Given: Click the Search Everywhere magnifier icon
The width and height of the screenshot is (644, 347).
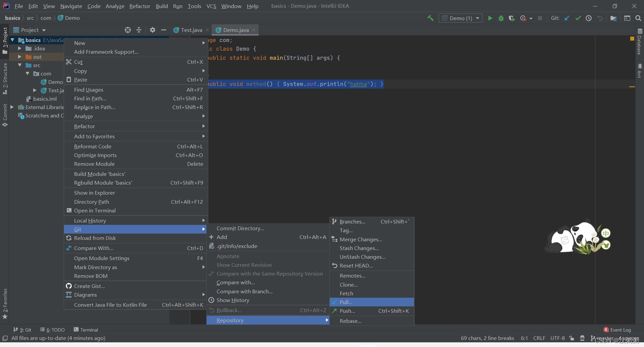Looking at the screenshot, I should (x=638, y=18).
